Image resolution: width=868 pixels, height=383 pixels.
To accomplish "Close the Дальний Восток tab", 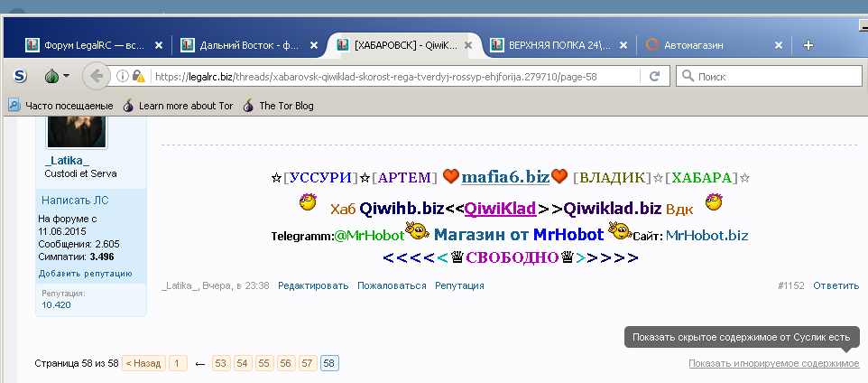I will pos(314,45).
